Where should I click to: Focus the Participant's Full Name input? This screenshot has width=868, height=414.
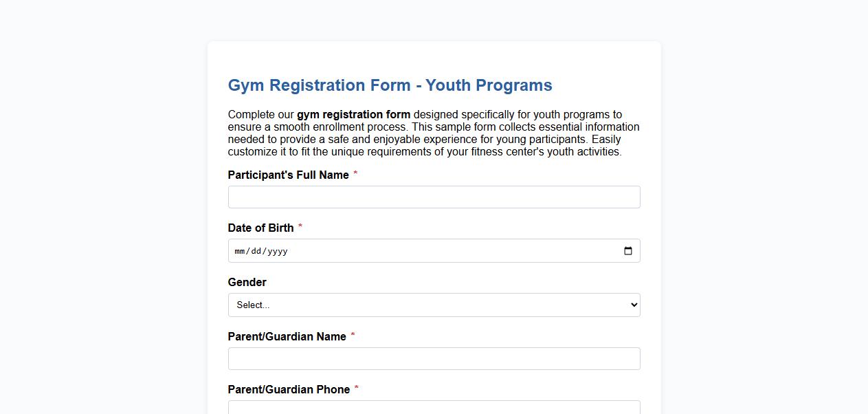[434, 197]
